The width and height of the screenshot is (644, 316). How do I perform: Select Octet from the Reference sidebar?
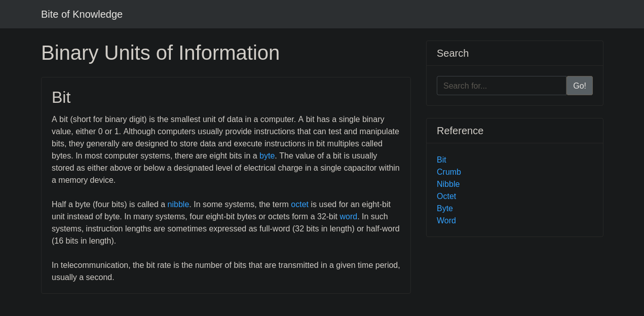[446, 196]
